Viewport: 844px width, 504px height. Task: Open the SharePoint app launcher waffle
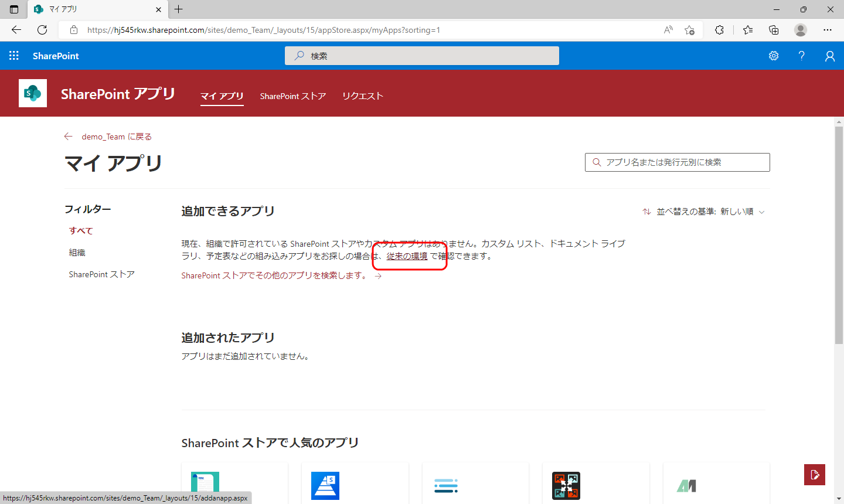tap(14, 56)
